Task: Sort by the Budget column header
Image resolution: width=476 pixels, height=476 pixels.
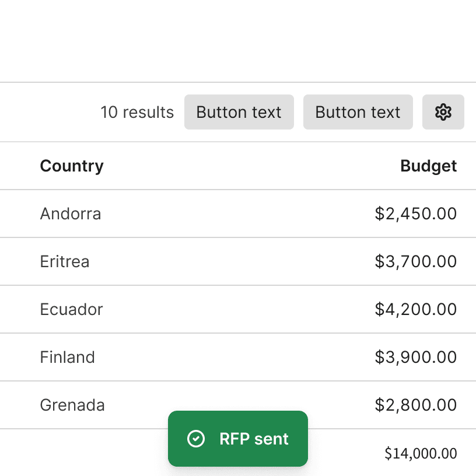Action: pos(428,166)
